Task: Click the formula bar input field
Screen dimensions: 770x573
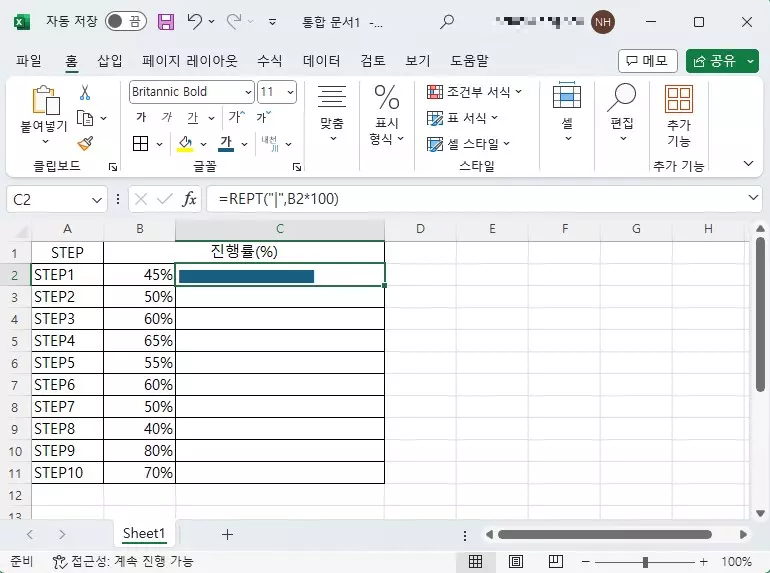Action: pyautogui.click(x=476, y=199)
